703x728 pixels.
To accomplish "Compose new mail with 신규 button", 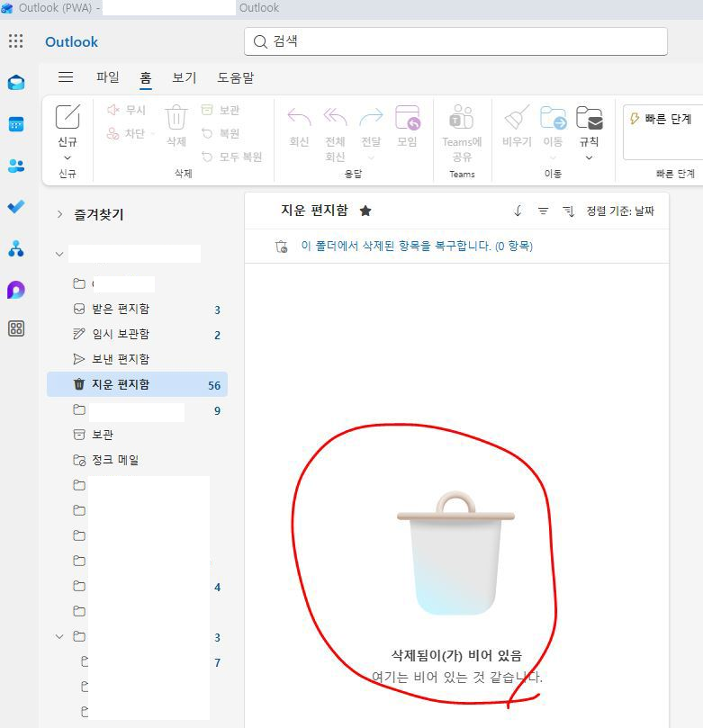I will (68, 126).
